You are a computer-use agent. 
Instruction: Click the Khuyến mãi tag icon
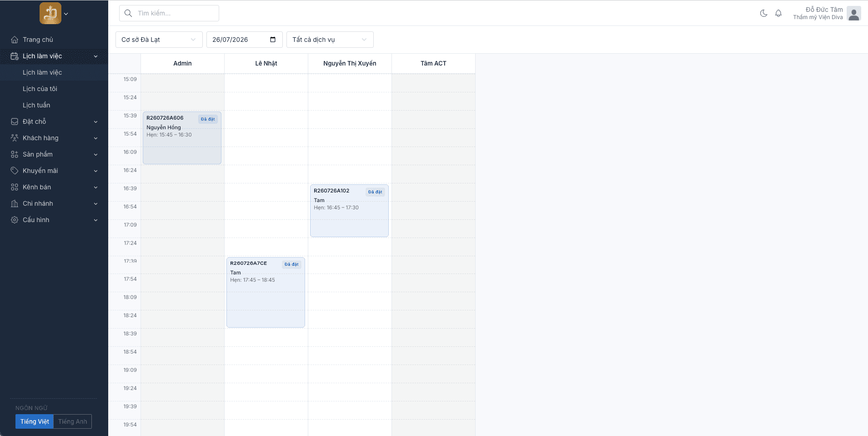[x=15, y=171]
